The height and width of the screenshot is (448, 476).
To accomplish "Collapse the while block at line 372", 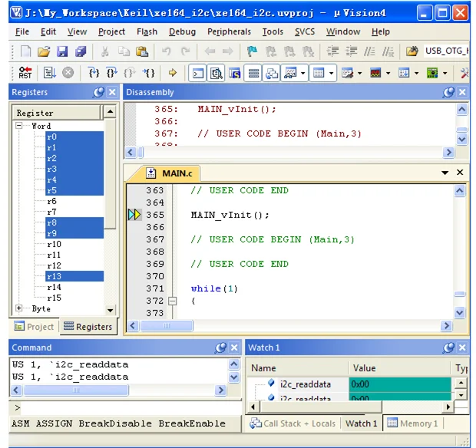I will pyautogui.click(x=173, y=301).
